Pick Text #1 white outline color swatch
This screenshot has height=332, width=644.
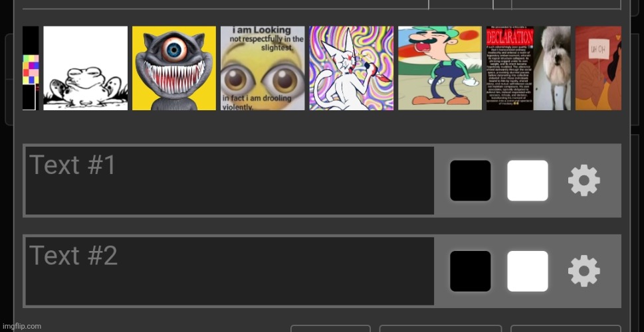pos(528,181)
